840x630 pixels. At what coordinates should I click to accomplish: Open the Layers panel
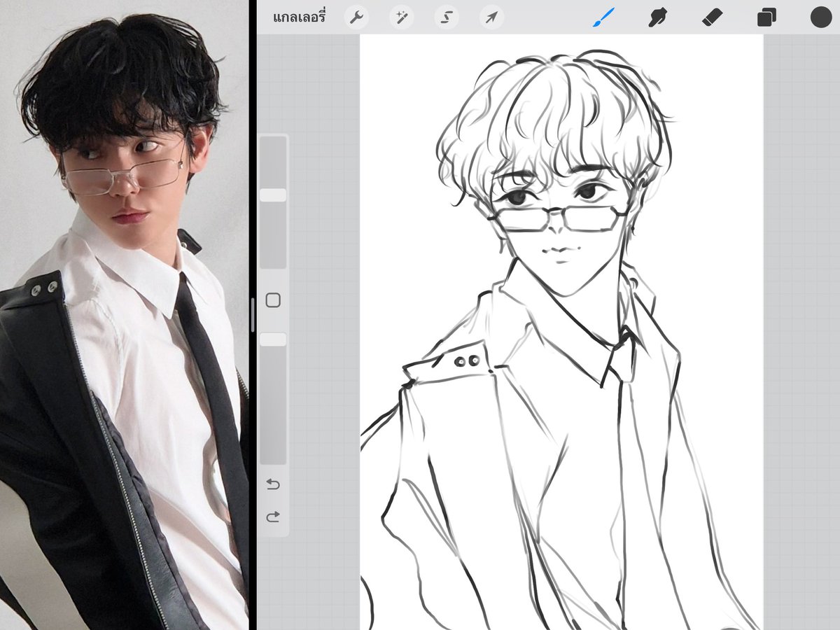766,17
